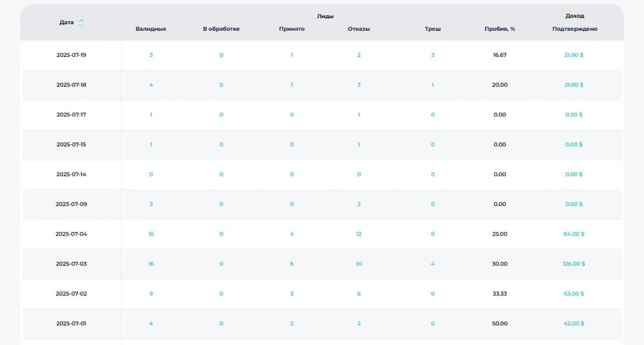Click the sort arrows beside Дата
This screenshot has width=644, height=345.
coord(82,23)
